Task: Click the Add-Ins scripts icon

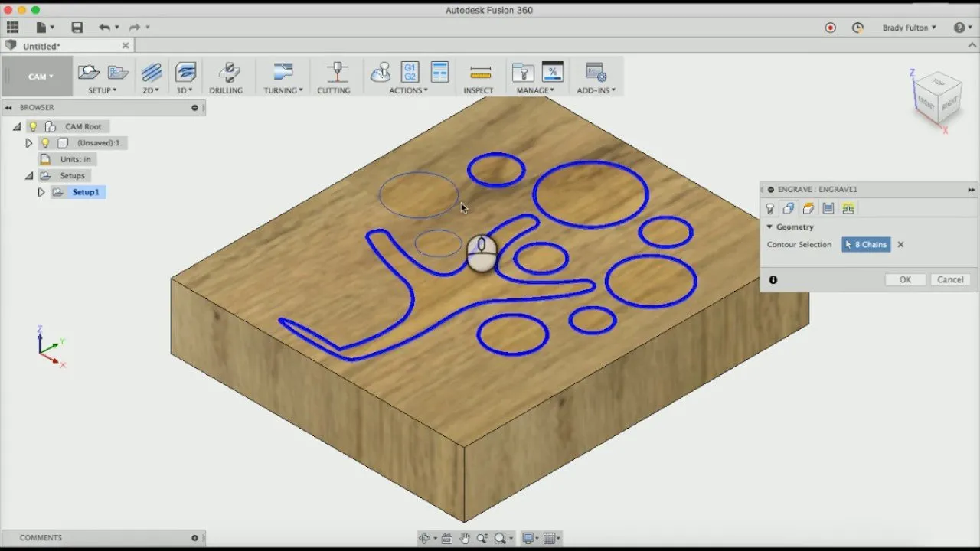Action: point(596,73)
